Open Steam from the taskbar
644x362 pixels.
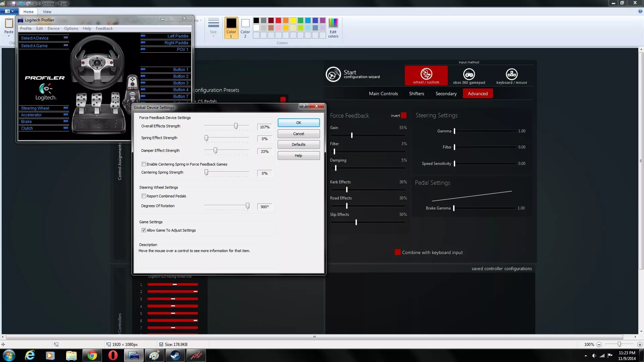[x=175, y=355]
